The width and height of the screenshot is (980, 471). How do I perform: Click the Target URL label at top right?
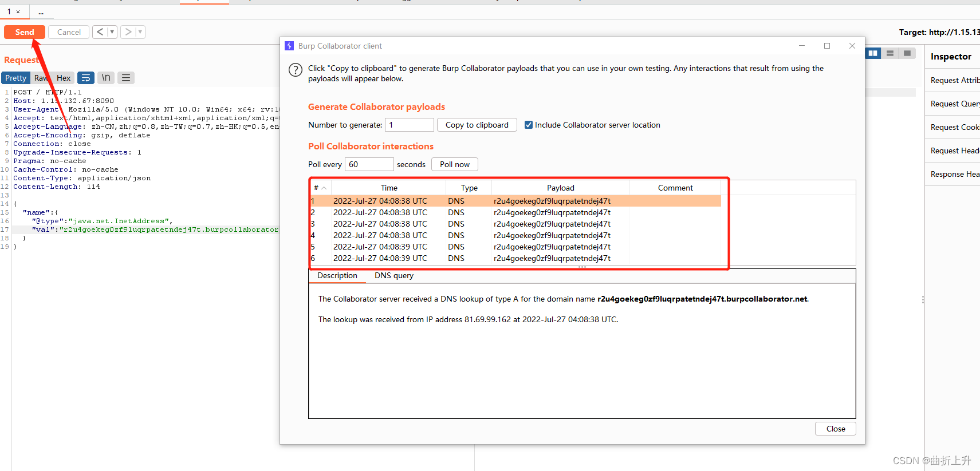point(939,32)
